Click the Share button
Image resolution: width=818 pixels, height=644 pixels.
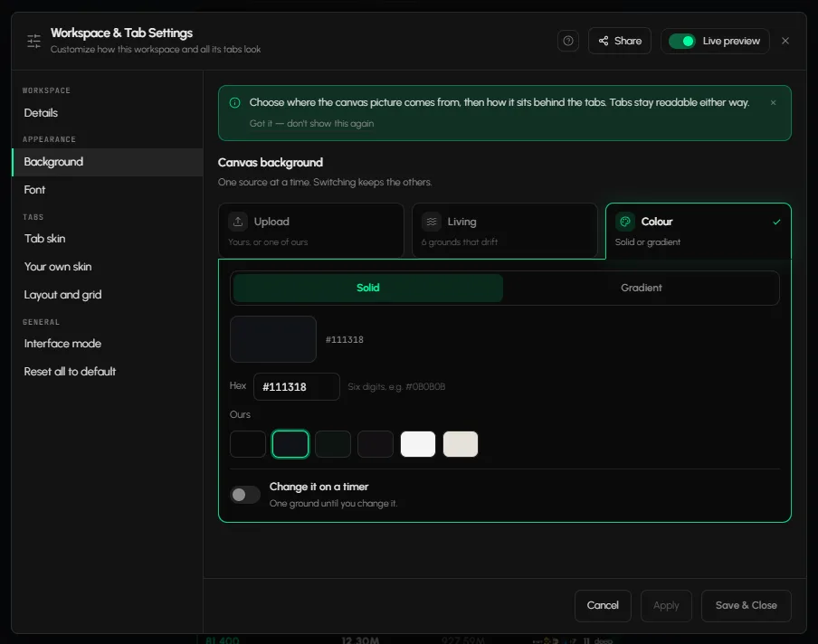point(619,41)
